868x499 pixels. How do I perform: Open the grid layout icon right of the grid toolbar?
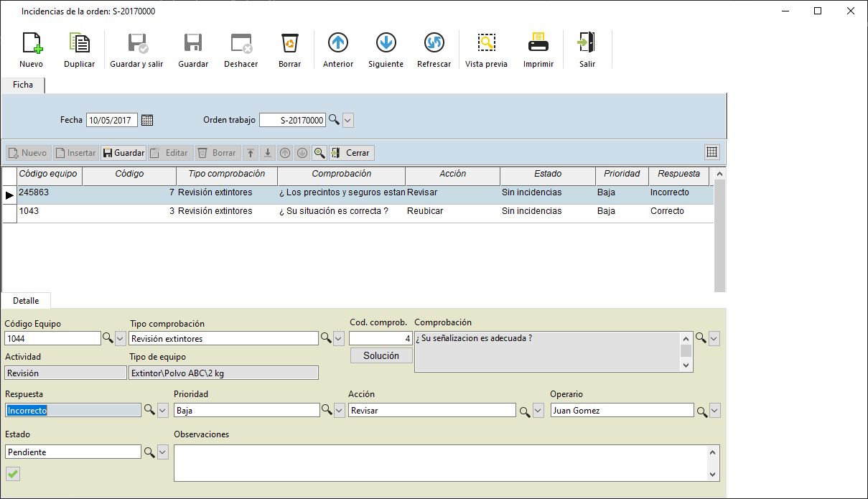(712, 152)
